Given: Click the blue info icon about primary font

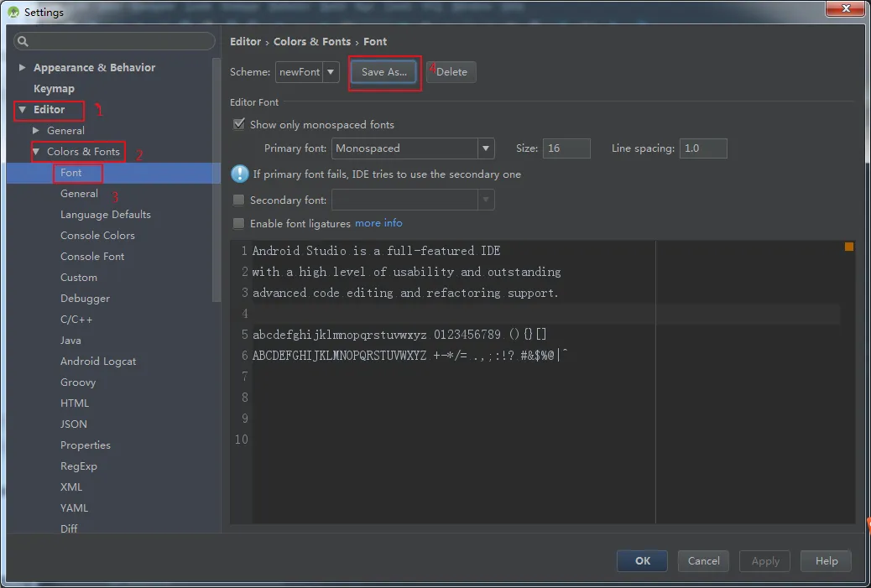Looking at the screenshot, I should click(240, 174).
